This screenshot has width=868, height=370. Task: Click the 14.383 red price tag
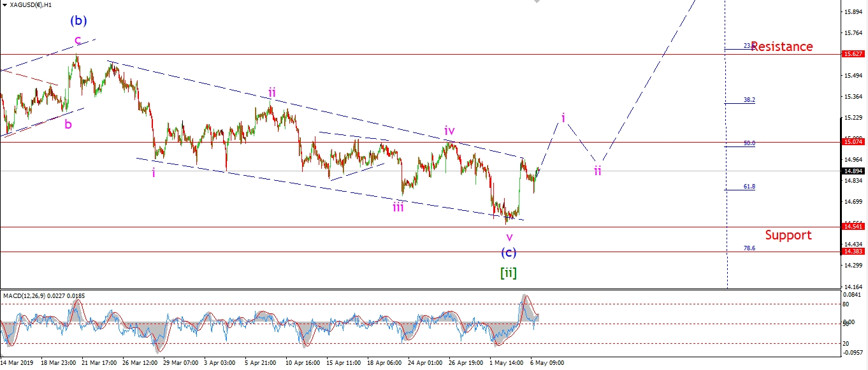click(x=853, y=252)
